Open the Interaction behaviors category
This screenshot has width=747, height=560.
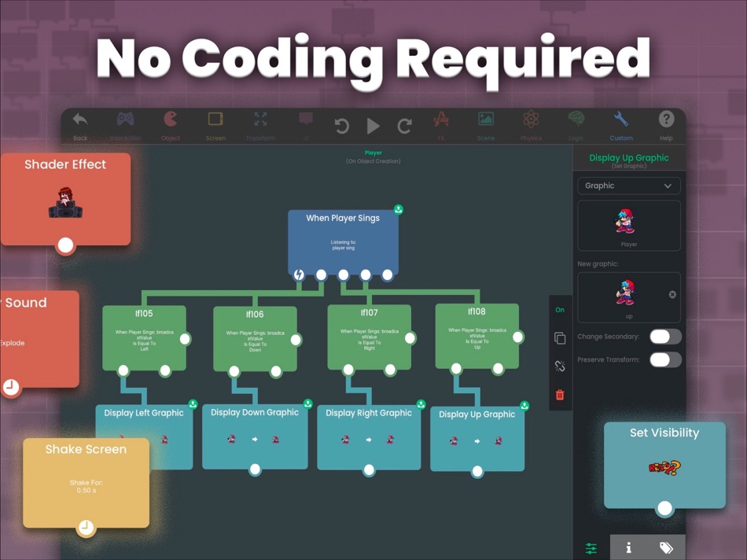[x=125, y=125]
